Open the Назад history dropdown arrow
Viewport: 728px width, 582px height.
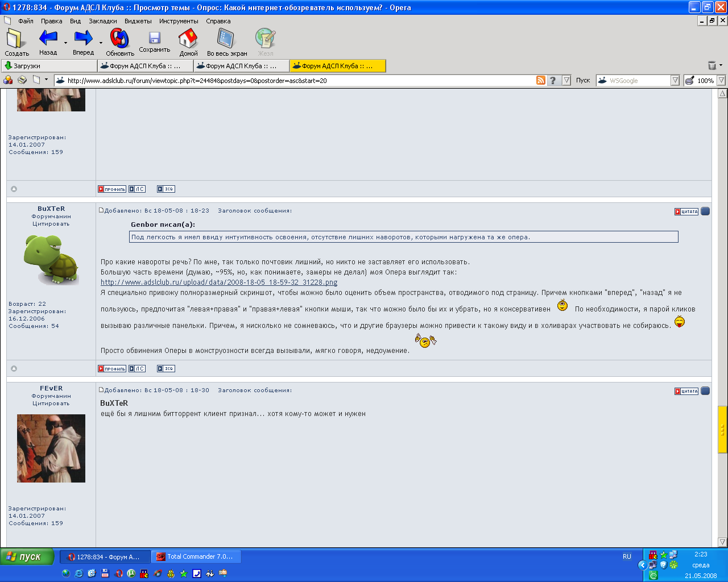click(x=65, y=43)
